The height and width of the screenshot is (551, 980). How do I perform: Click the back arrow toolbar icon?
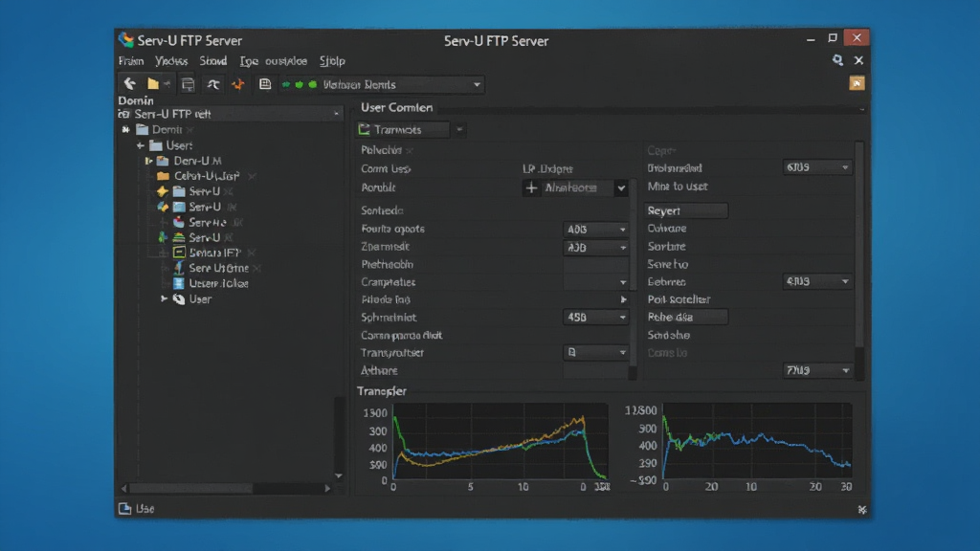coord(129,84)
